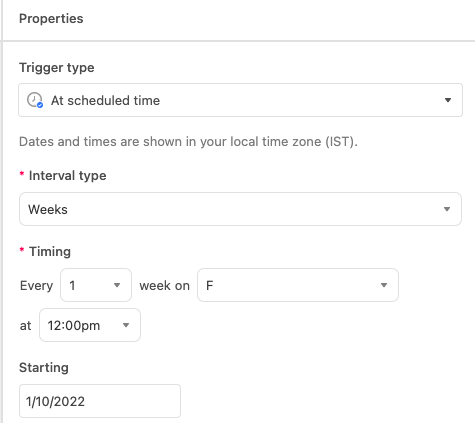Click the arrow in the F day selector

click(384, 285)
